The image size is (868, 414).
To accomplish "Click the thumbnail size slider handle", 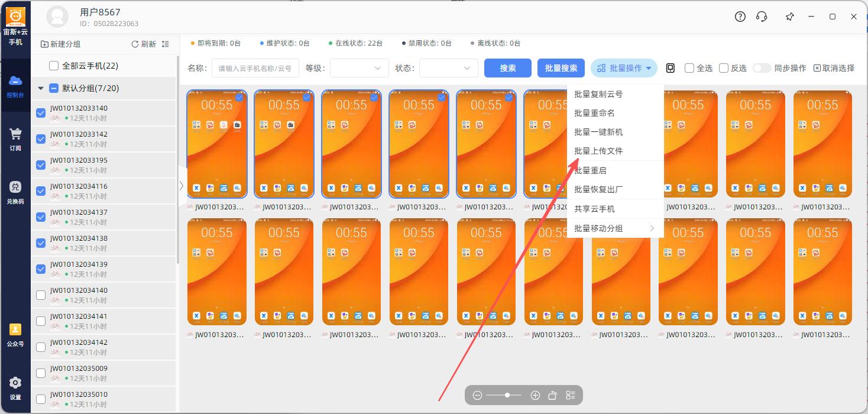I will tap(507, 395).
